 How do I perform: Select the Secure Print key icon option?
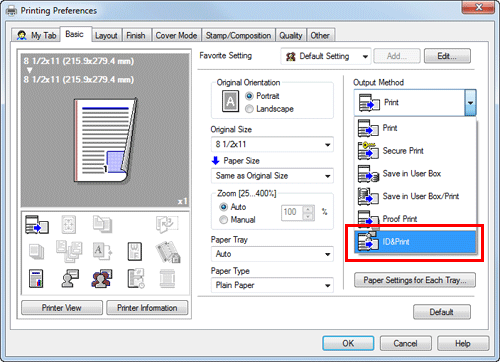368,151
